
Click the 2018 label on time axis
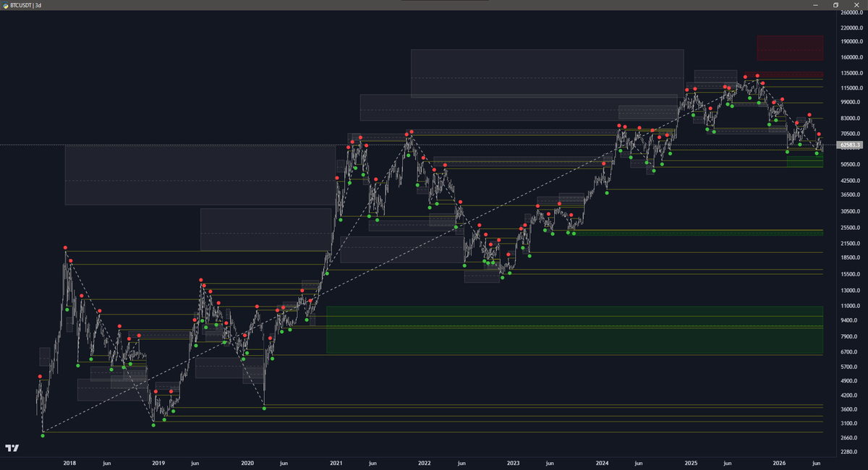click(x=69, y=463)
